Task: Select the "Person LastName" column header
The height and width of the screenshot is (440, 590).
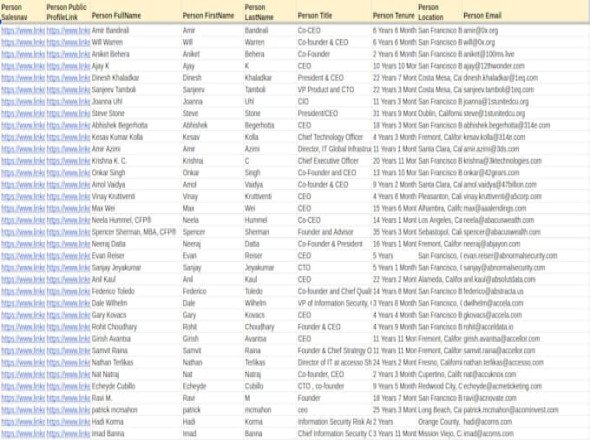Action: (x=259, y=12)
